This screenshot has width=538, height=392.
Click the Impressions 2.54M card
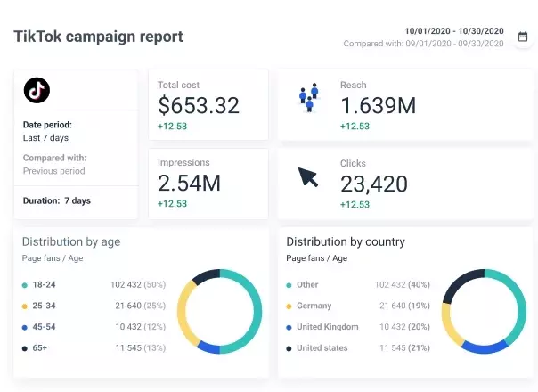click(208, 184)
